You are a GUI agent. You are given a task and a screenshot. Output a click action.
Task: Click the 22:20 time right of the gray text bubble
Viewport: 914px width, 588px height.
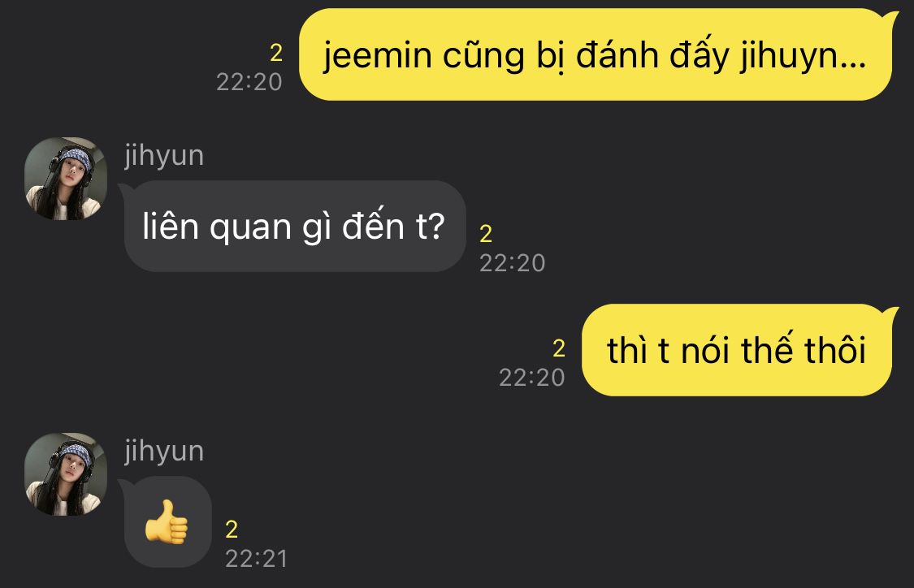click(x=513, y=263)
